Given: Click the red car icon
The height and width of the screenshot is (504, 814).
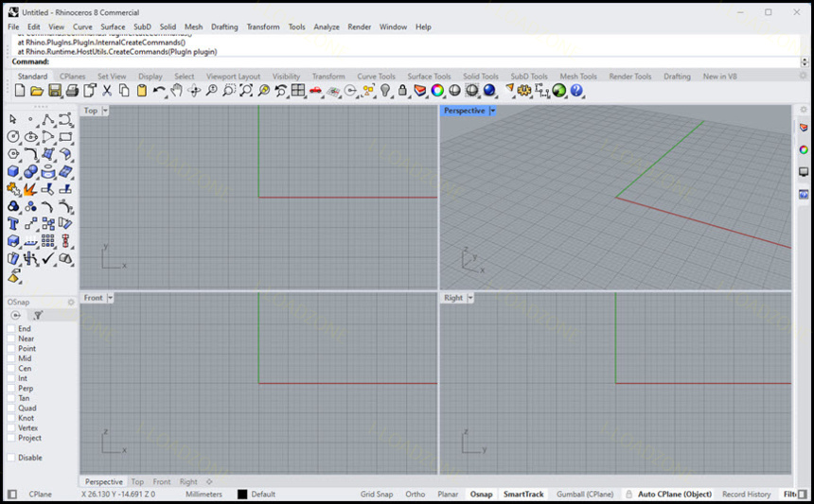Looking at the screenshot, I should click(315, 91).
